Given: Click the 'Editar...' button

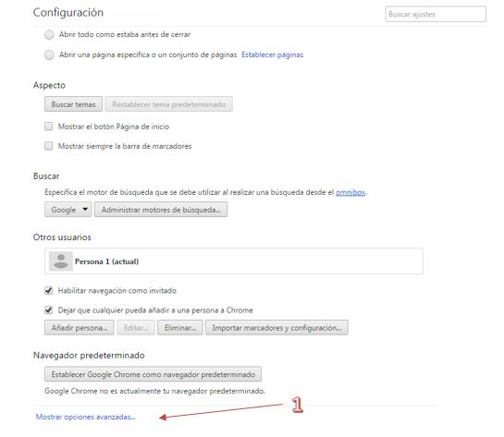Looking at the screenshot, I should [136, 327].
